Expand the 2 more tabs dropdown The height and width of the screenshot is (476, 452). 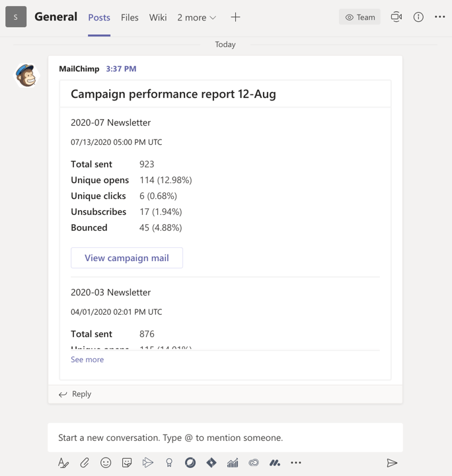196,17
